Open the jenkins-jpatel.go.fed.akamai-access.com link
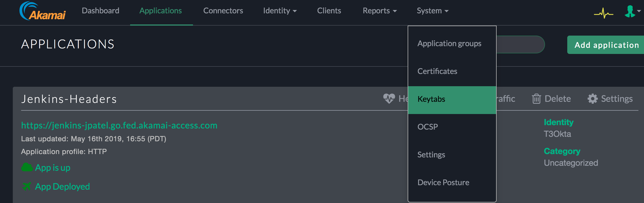 119,125
